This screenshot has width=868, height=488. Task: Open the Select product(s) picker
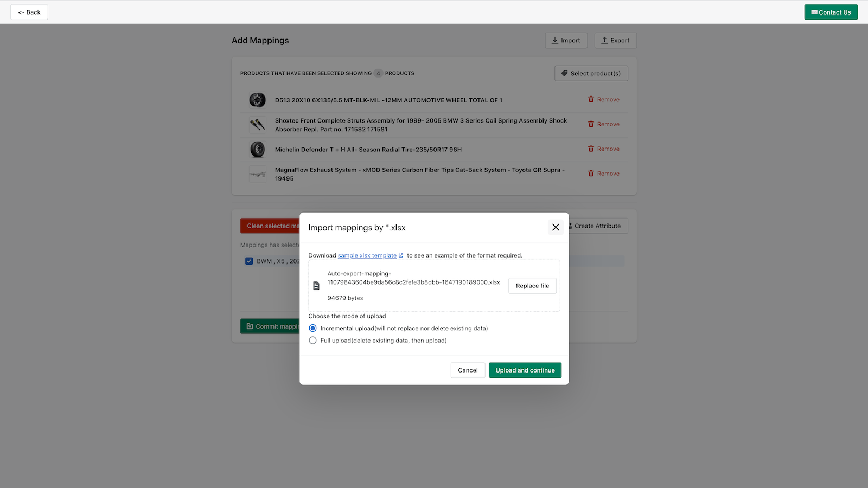coord(591,73)
